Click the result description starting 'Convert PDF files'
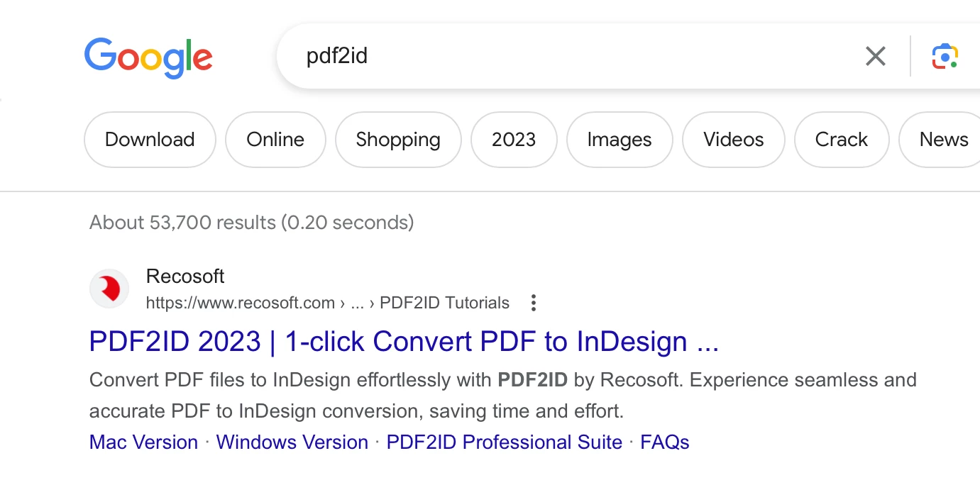The width and height of the screenshot is (980, 502). (x=503, y=396)
